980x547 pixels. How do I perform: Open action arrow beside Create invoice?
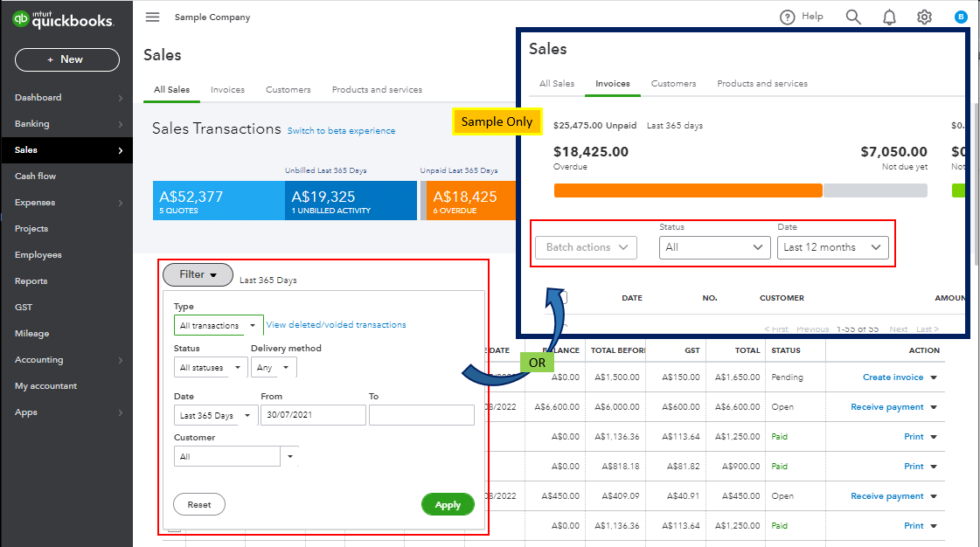tap(934, 377)
